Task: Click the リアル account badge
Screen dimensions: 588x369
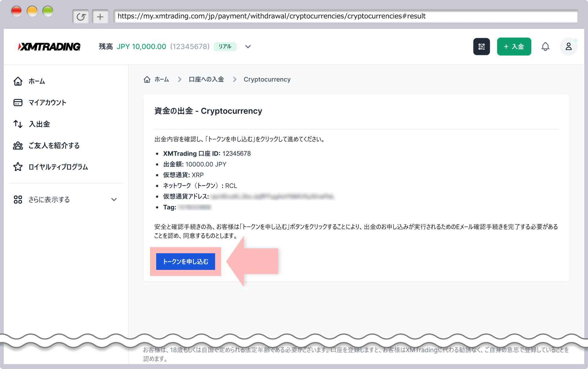Action: [225, 47]
